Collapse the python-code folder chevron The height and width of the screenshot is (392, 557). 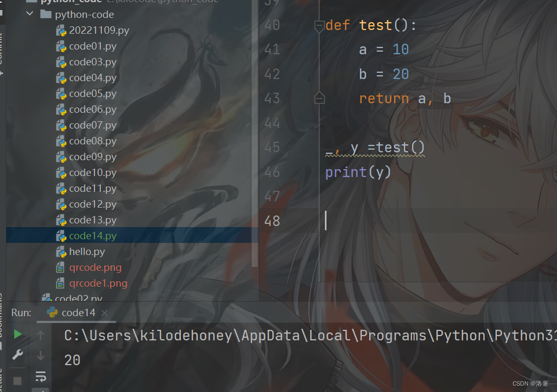click(x=30, y=14)
